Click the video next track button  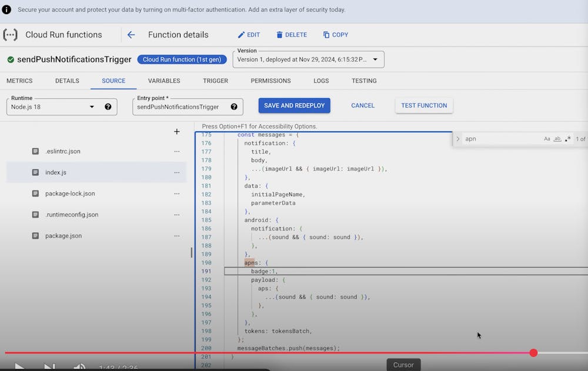[x=49, y=366]
